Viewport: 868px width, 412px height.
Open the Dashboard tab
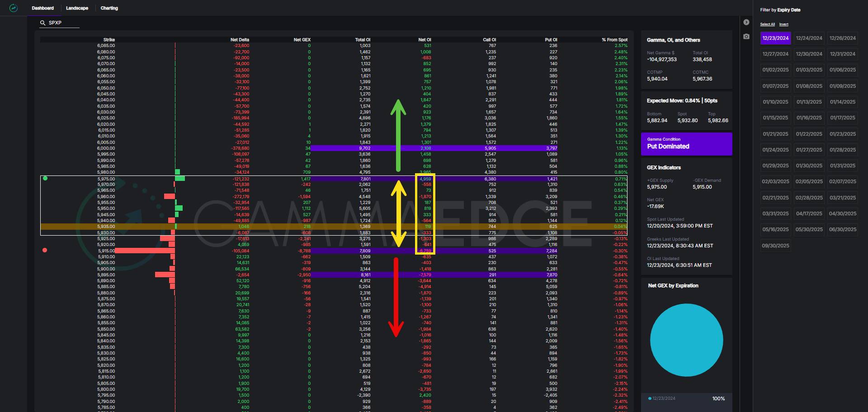[x=43, y=8]
